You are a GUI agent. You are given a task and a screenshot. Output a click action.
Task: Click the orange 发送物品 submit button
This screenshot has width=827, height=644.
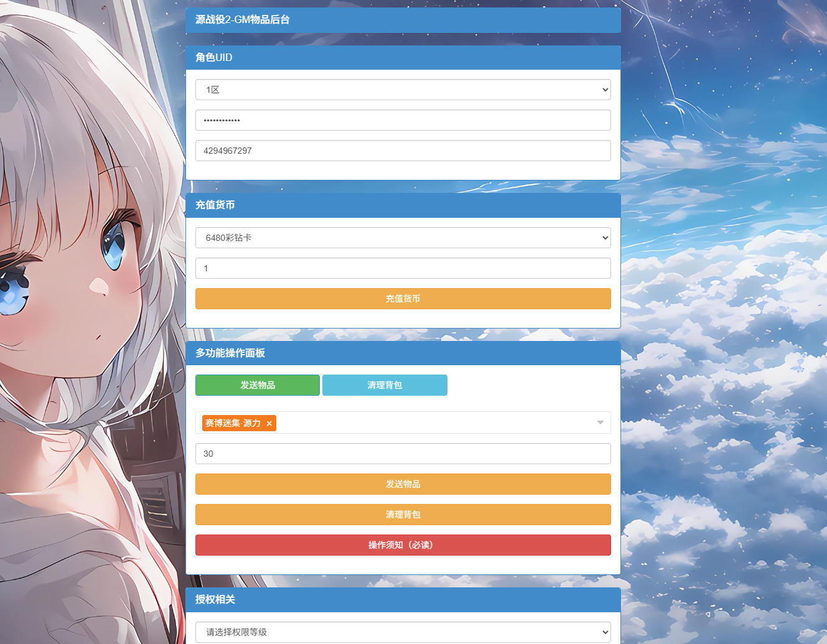403,484
